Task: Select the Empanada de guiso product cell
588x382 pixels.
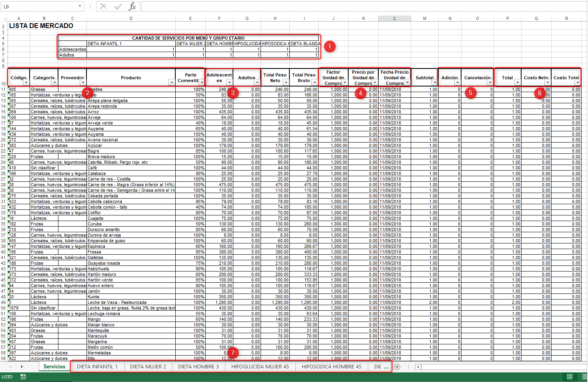Action: (131, 241)
